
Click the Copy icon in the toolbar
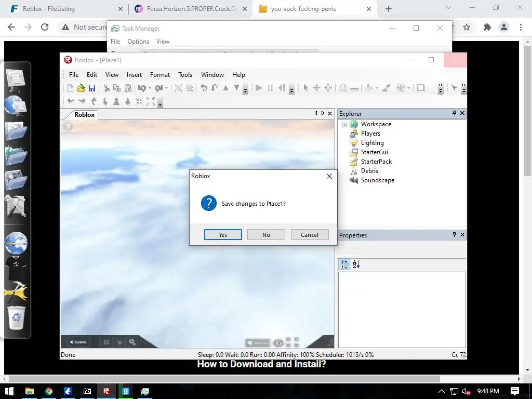(x=117, y=88)
